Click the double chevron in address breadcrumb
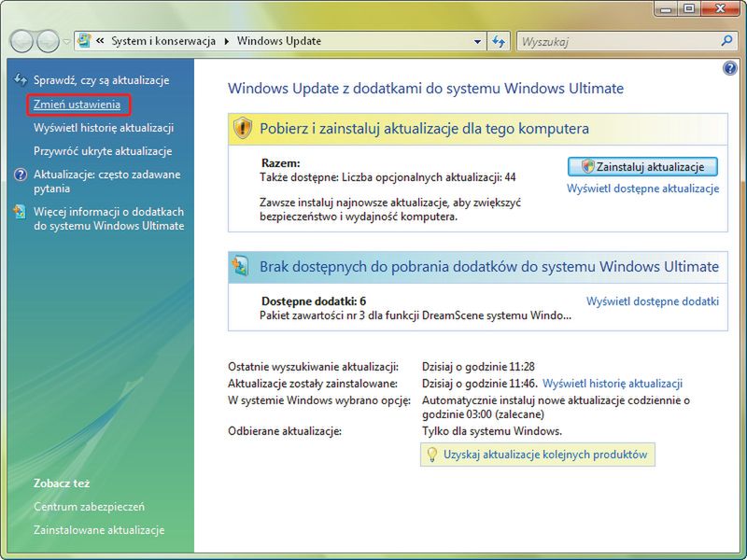Viewport: 747px width, 560px height. coord(100,41)
